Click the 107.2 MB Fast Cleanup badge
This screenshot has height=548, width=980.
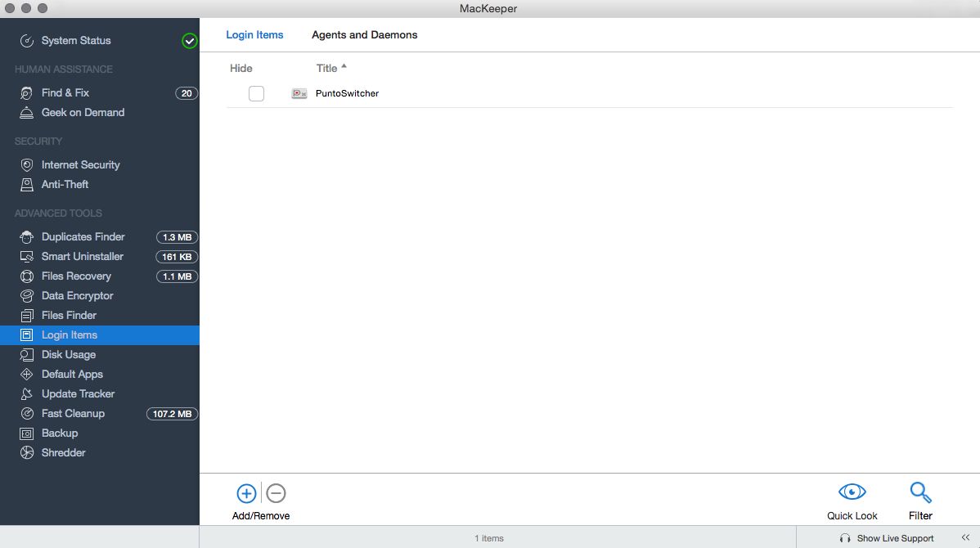[x=172, y=414]
